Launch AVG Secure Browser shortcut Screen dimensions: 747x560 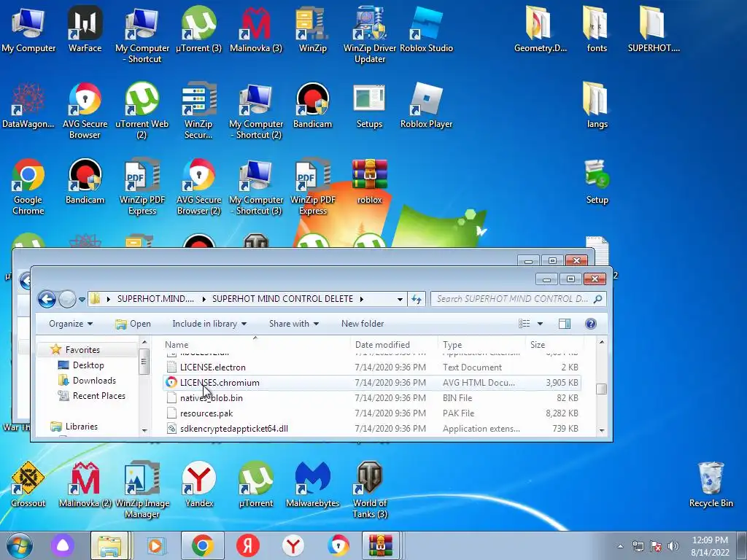tap(85, 111)
